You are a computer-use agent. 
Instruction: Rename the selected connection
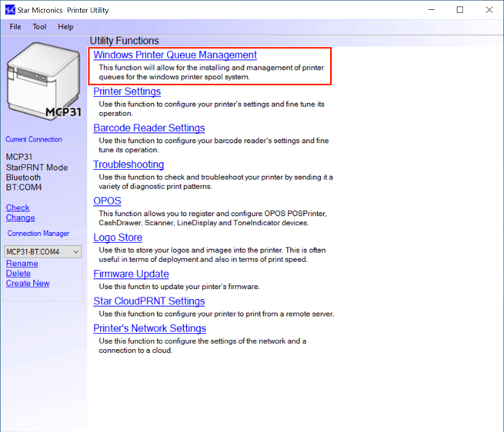click(x=22, y=264)
